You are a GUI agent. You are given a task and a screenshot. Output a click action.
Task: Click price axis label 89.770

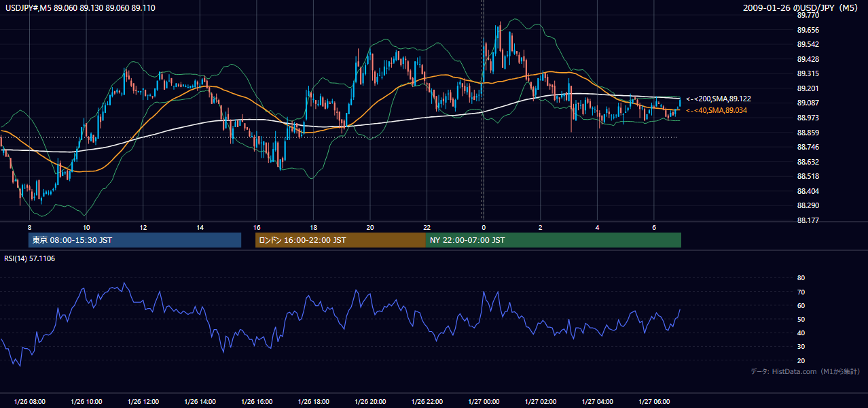pos(808,15)
